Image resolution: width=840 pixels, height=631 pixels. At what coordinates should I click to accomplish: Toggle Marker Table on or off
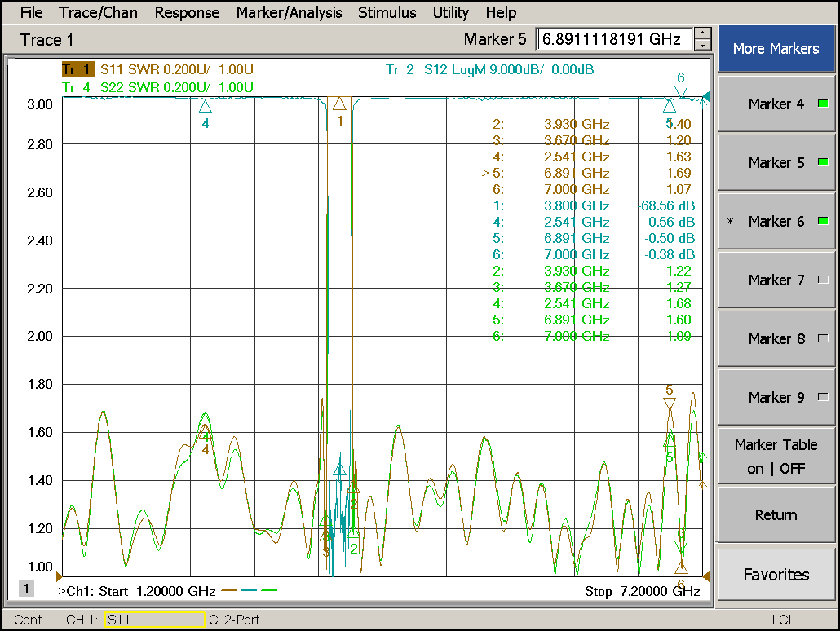[776, 457]
